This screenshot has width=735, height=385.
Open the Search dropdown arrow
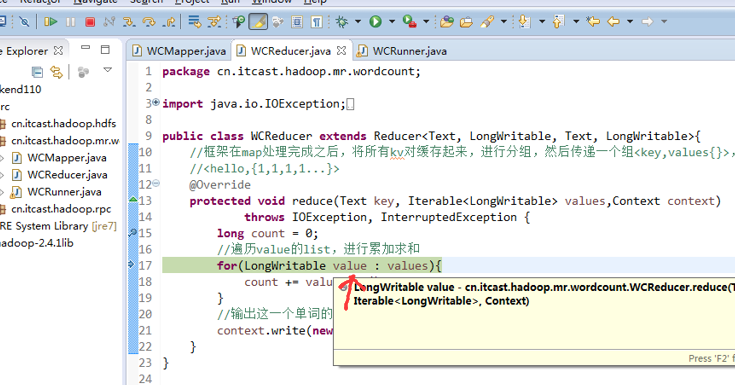click(x=504, y=22)
